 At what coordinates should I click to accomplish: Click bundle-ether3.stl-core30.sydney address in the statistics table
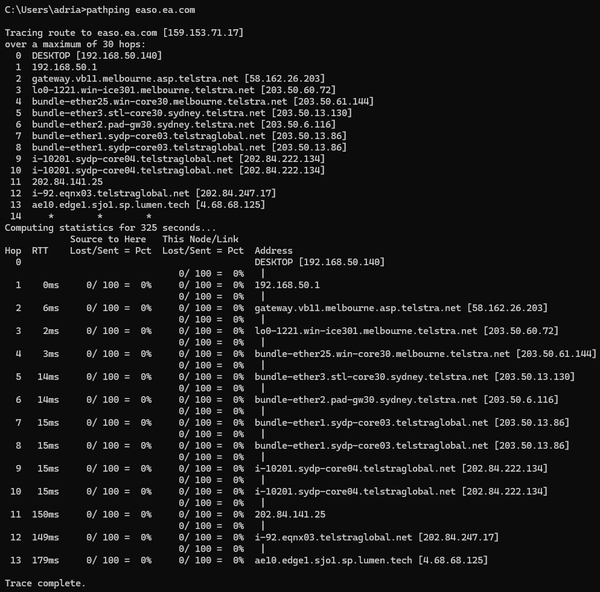coord(370,376)
